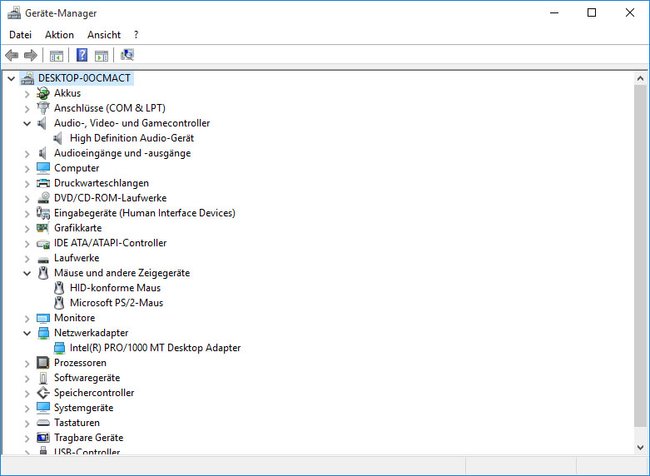Screen dimensions: 650x476
Task: Open the Datei menu
Action: [20, 35]
